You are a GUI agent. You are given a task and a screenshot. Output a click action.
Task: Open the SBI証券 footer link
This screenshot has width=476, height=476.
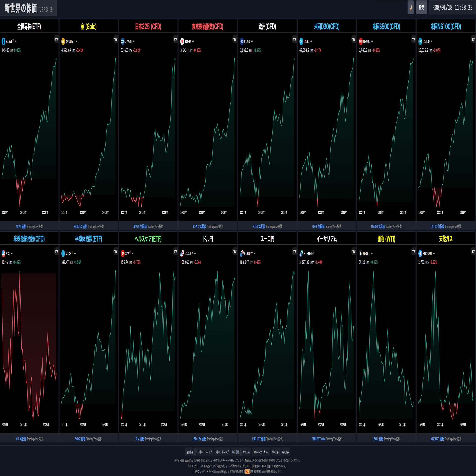pyautogui.click(x=275, y=452)
